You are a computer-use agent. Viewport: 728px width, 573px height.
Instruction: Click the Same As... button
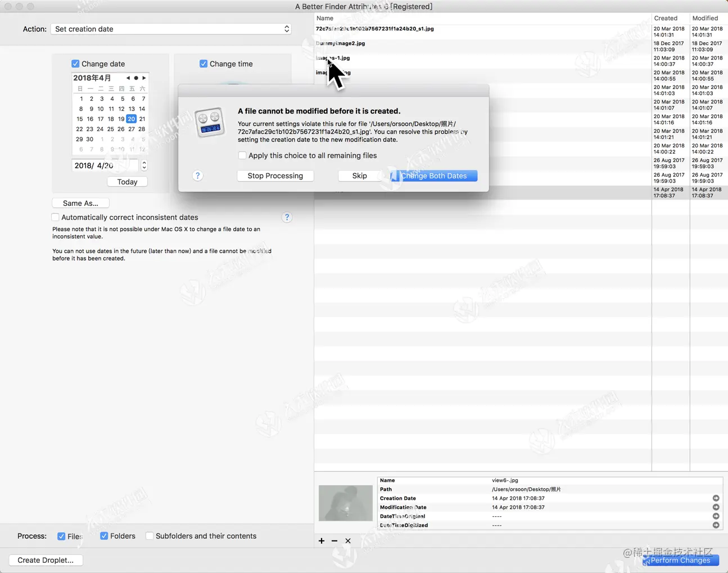point(80,203)
